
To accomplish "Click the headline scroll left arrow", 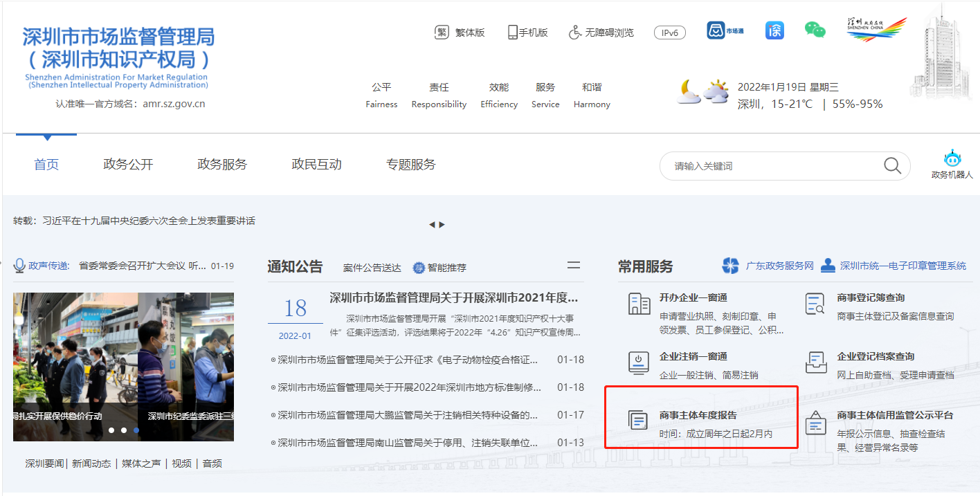I will coord(432,224).
